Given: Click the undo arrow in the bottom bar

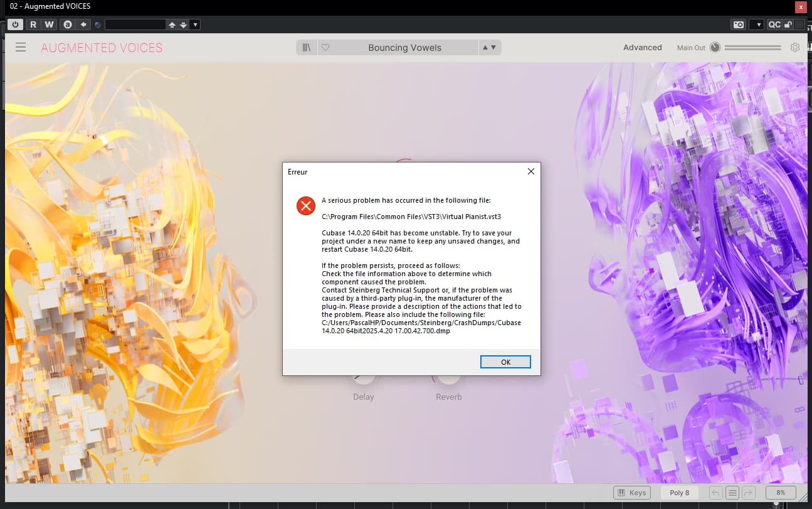Looking at the screenshot, I should 717,493.
